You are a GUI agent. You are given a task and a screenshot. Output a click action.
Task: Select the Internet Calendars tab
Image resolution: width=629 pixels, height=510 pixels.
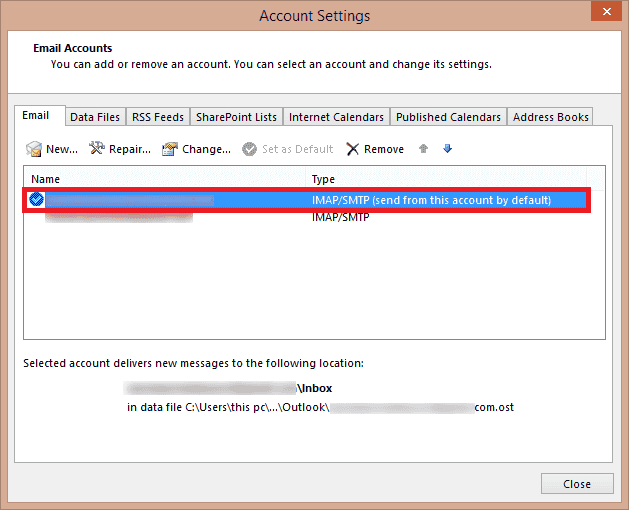click(337, 117)
